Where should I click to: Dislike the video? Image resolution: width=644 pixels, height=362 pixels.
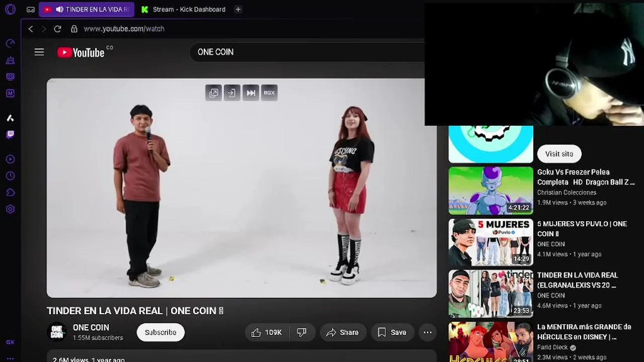pyautogui.click(x=302, y=332)
